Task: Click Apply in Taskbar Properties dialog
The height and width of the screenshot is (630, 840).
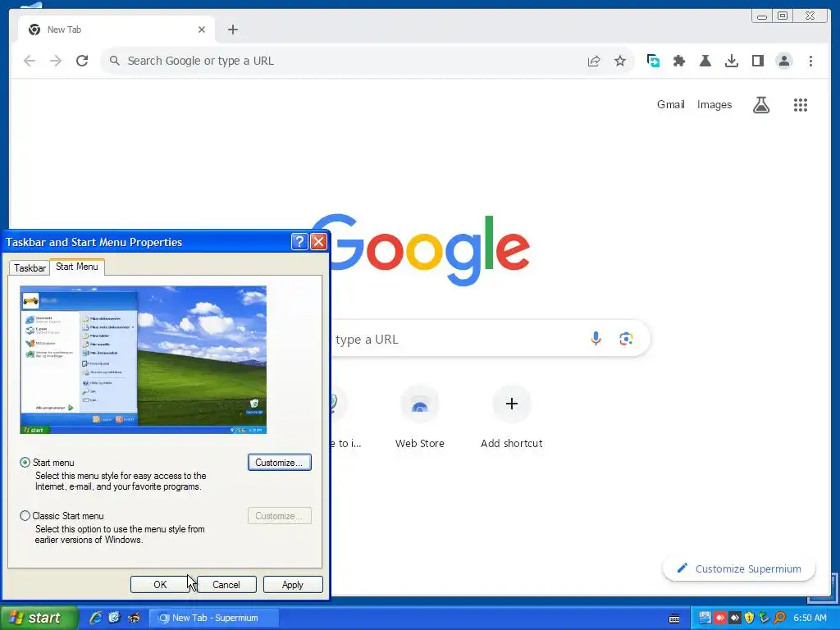Action: (x=293, y=584)
